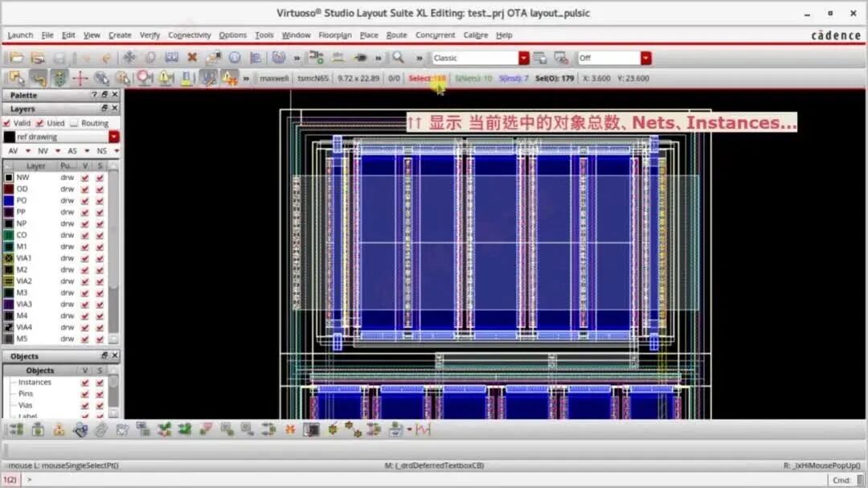Select the Vias row in Objects tree
The image size is (868, 488).
tap(26, 405)
